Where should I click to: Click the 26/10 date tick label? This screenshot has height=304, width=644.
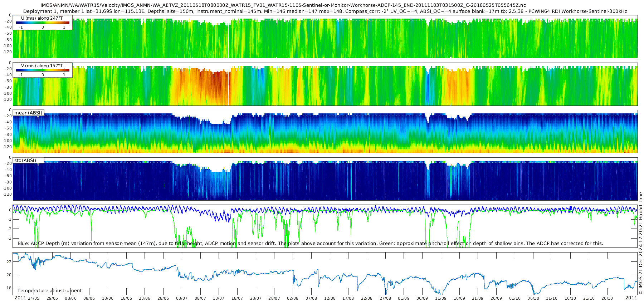(x=607, y=298)
